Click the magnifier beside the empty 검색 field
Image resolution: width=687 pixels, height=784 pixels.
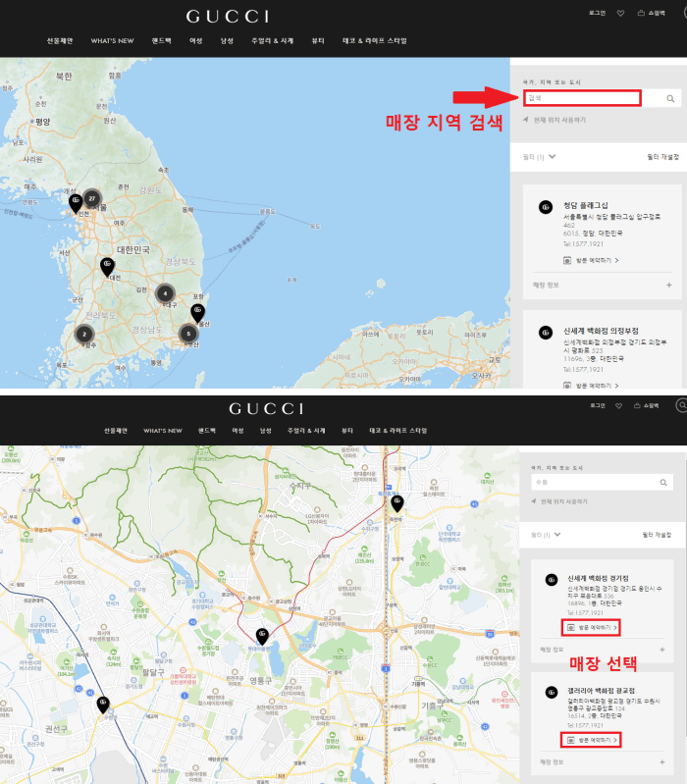click(670, 98)
